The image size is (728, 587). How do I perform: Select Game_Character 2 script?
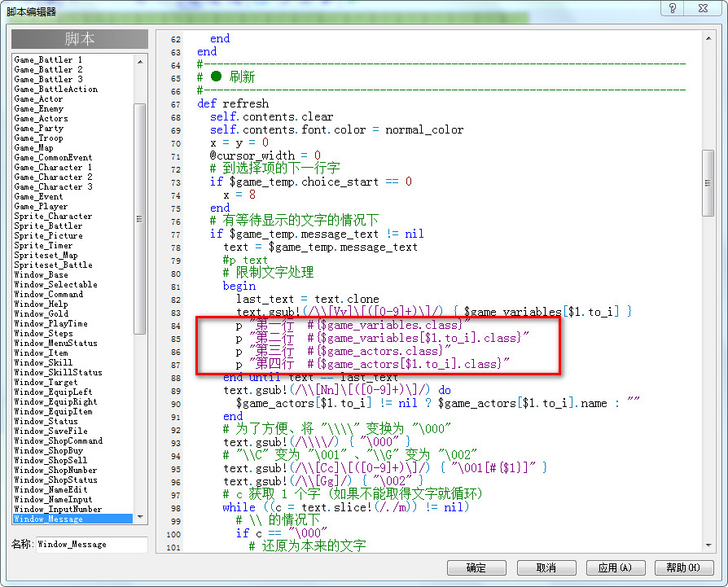(54, 177)
